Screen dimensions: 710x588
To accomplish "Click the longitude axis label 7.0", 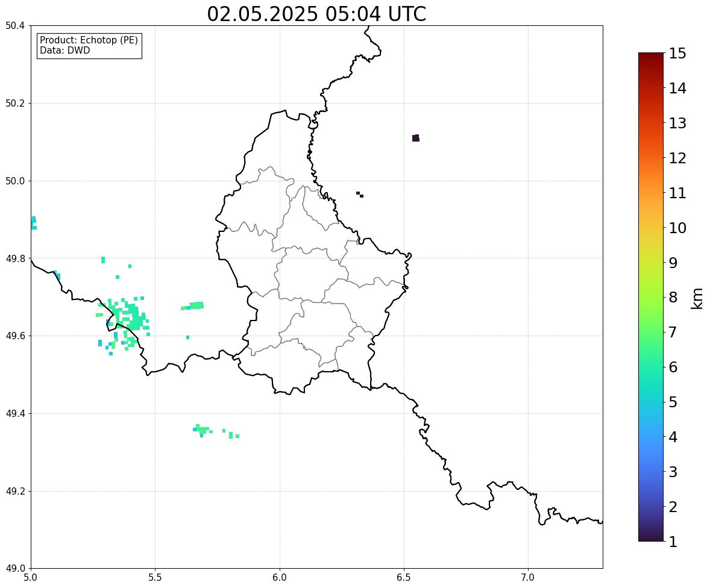I will pos(528,578).
